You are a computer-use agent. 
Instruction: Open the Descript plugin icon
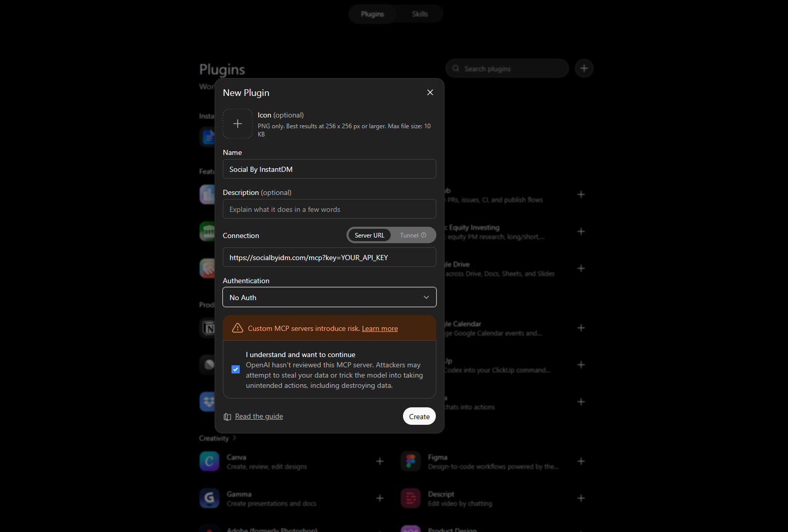[411, 498]
